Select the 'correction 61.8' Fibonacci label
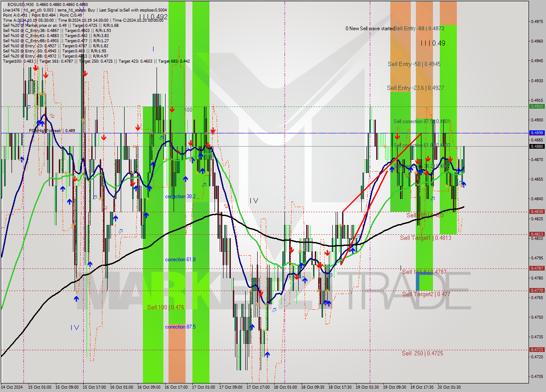The image size is (546, 392). pos(180,259)
